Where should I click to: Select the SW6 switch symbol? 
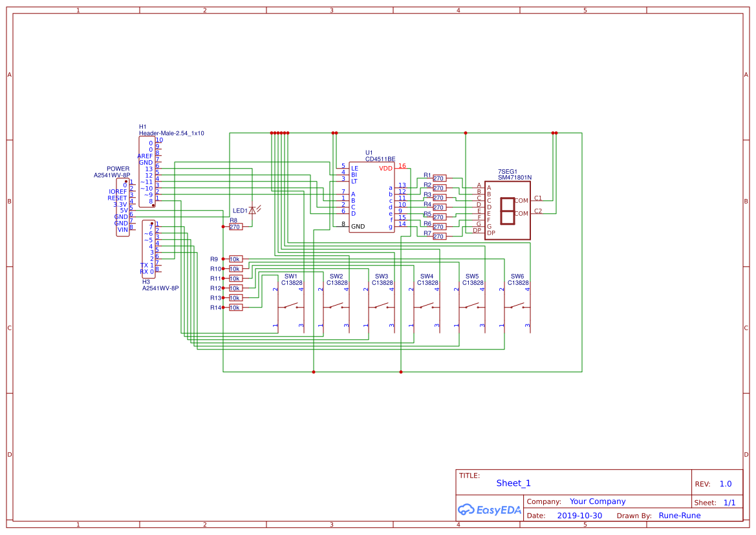point(515,306)
